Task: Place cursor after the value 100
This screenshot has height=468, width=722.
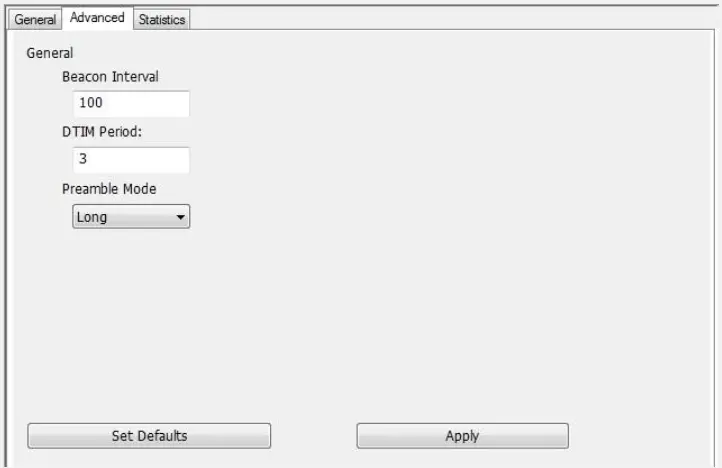Action: [x=104, y=103]
